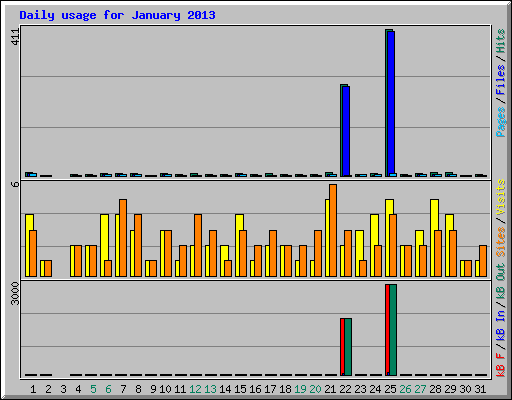Click day label 25 on the x-axis
The image size is (512, 400).
coord(390,389)
